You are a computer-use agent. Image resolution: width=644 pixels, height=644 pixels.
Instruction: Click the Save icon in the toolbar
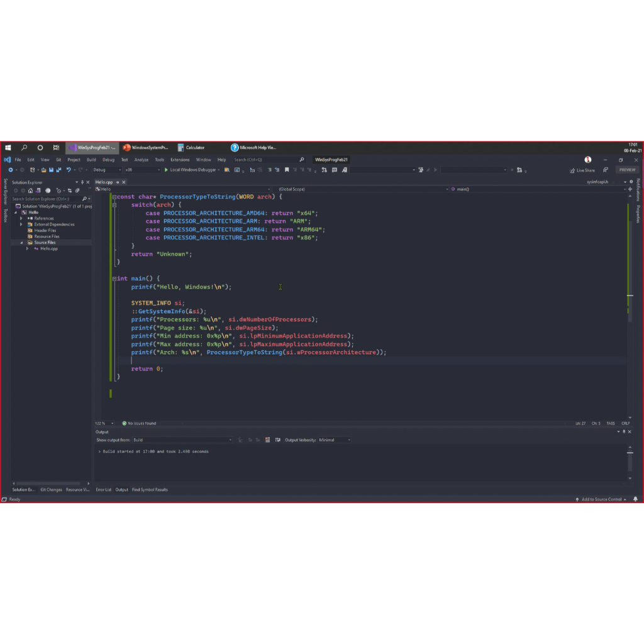(52, 170)
